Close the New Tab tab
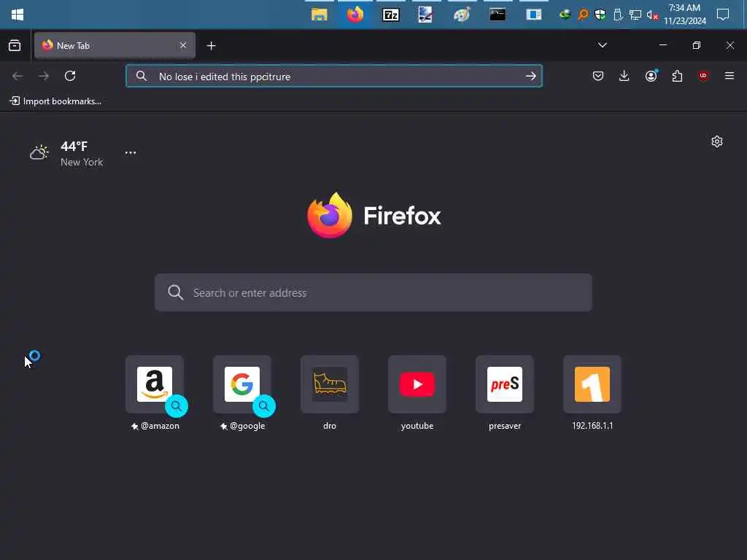This screenshot has height=560, width=747. tap(183, 45)
